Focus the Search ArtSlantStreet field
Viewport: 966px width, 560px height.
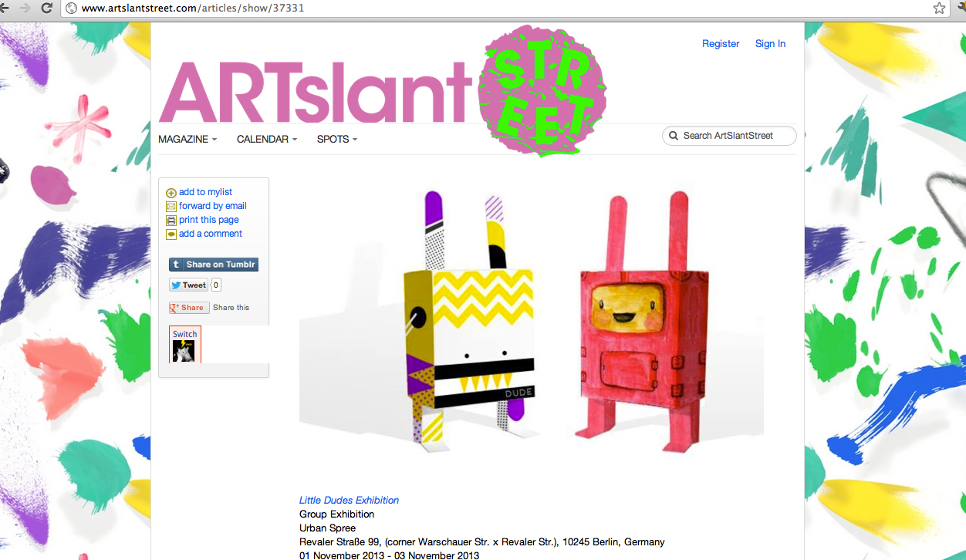click(729, 136)
